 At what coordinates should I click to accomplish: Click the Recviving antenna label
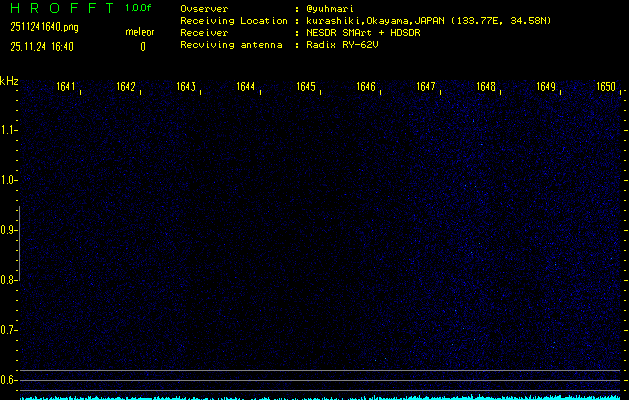231,45
